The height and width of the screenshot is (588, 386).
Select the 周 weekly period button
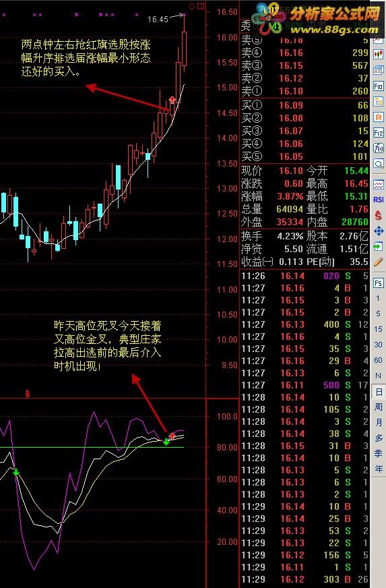coord(378,407)
